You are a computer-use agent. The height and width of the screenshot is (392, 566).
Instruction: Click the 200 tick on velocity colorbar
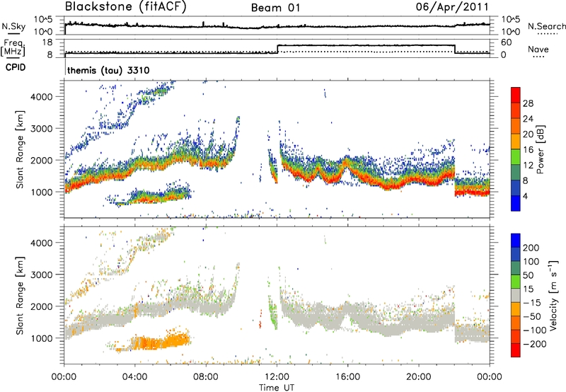pyautogui.click(x=531, y=248)
